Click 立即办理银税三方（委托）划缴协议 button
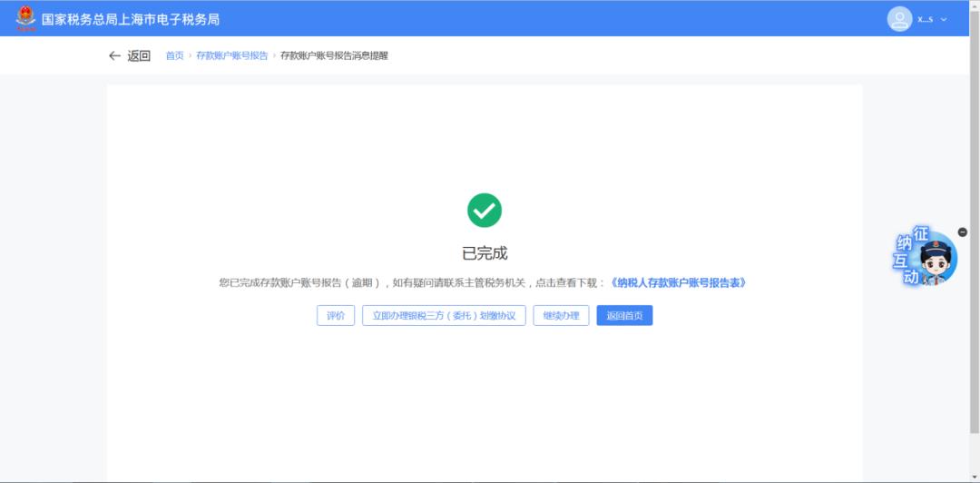This screenshot has width=980, height=483. pyautogui.click(x=444, y=315)
